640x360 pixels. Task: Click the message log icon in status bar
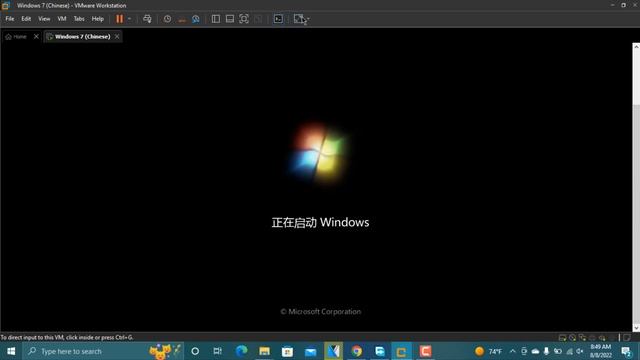click(x=627, y=338)
